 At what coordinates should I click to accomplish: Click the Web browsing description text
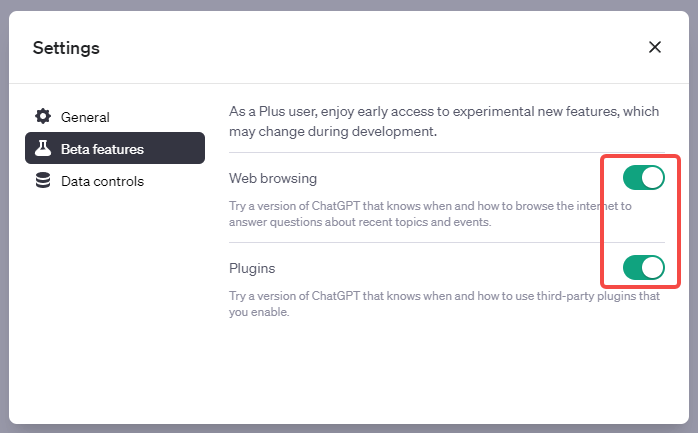pyautogui.click(x=430, y=214)
